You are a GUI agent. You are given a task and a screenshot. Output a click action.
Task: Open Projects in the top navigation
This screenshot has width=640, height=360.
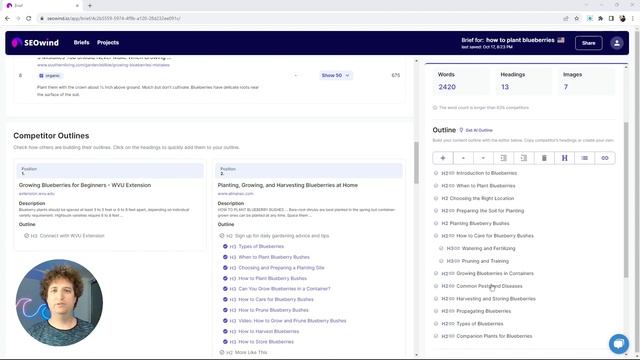[x=108, y=42]
